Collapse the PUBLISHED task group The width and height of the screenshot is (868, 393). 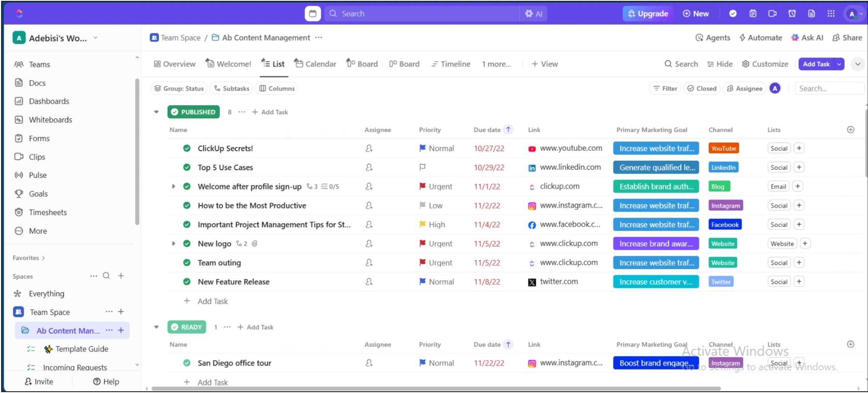pyautogui.click(x=156, y=112)
